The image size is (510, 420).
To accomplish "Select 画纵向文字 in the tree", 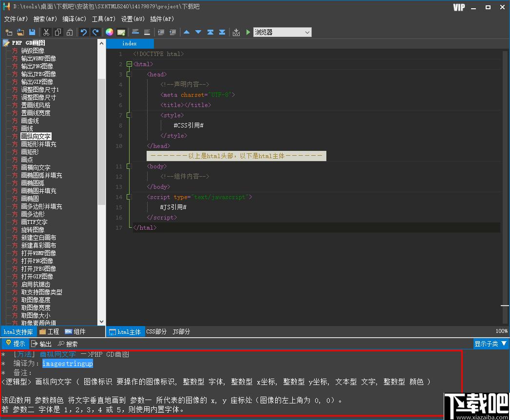I will click(36, 137).
